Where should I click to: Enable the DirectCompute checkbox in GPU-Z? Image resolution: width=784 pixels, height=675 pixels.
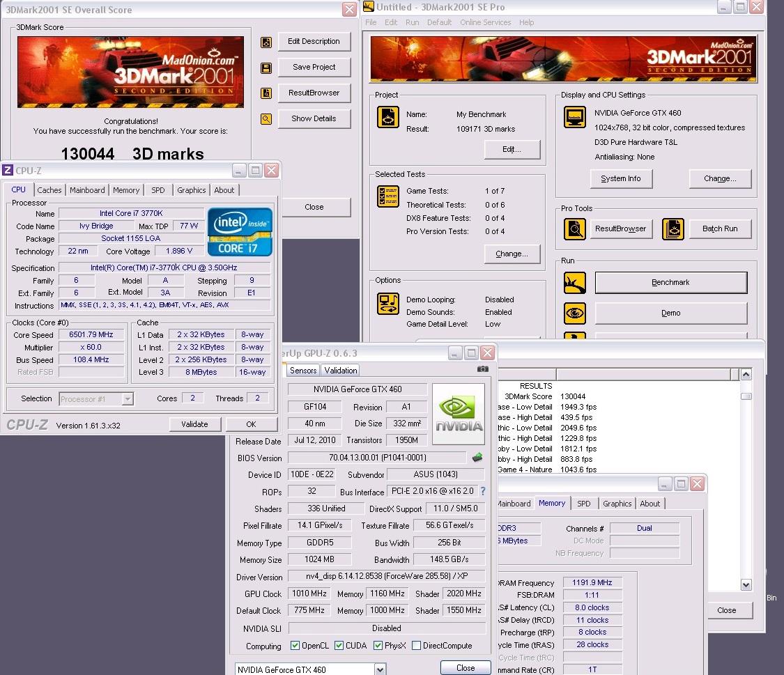pos(416,646)
